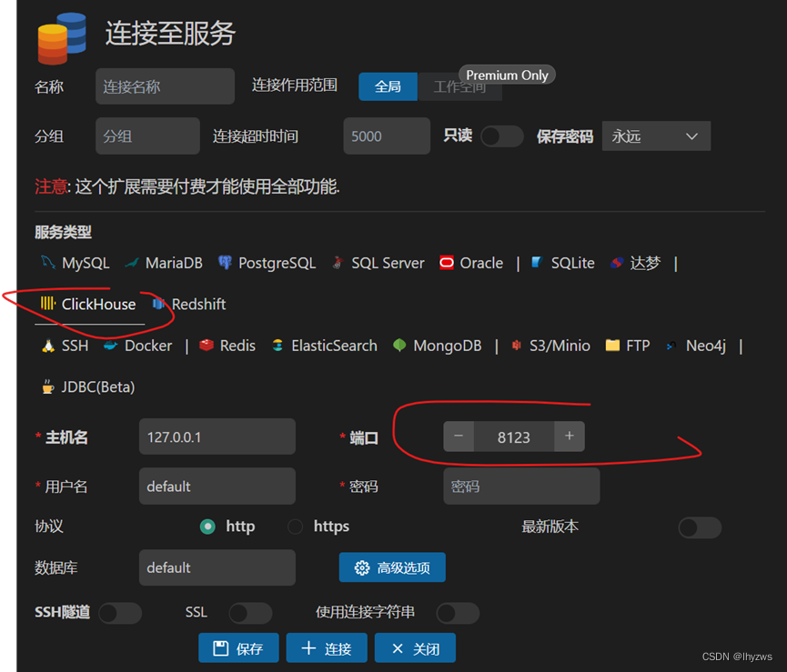787x672 pixels.
Task: Decrease port number with minus button
Action: pyautogui.click(x=459, y=436)
